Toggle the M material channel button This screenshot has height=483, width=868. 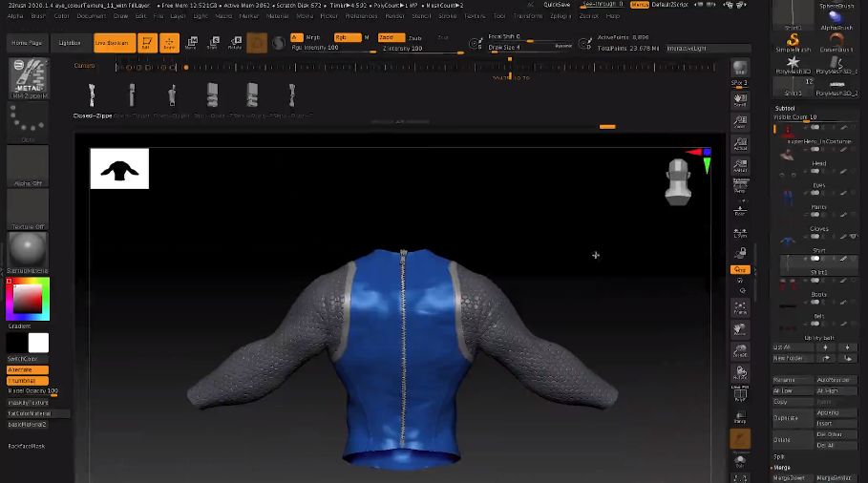pyautogui.click(x=367, y=37)
